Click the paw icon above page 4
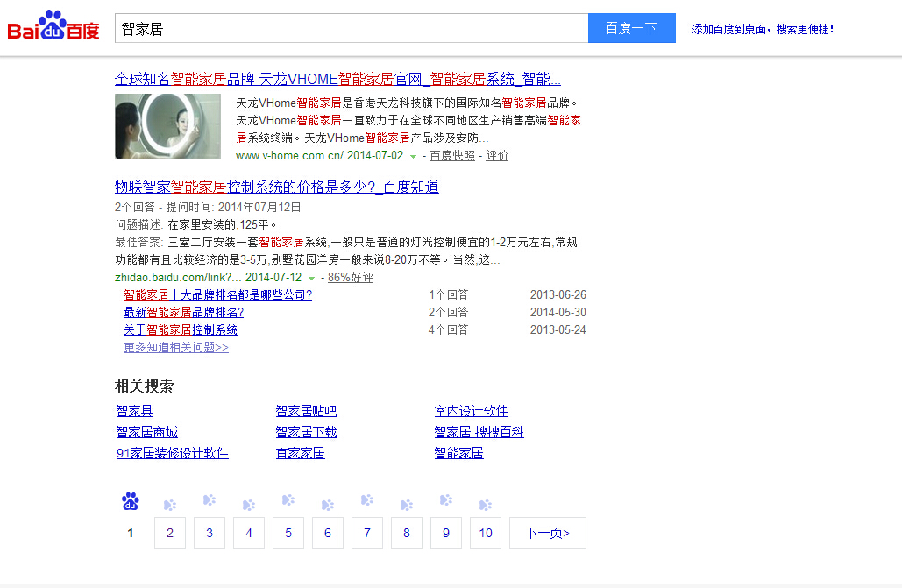 (249, 505)
